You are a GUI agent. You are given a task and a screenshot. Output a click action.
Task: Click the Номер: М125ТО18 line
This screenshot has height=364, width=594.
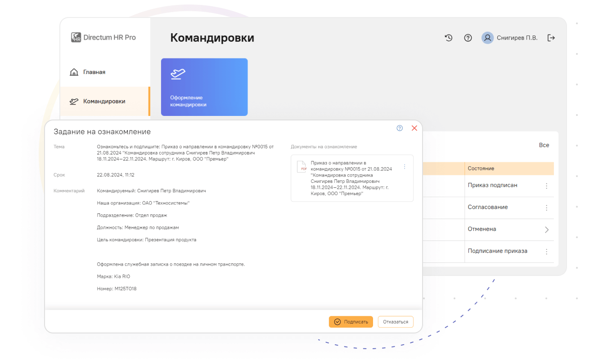click(117, 289)
